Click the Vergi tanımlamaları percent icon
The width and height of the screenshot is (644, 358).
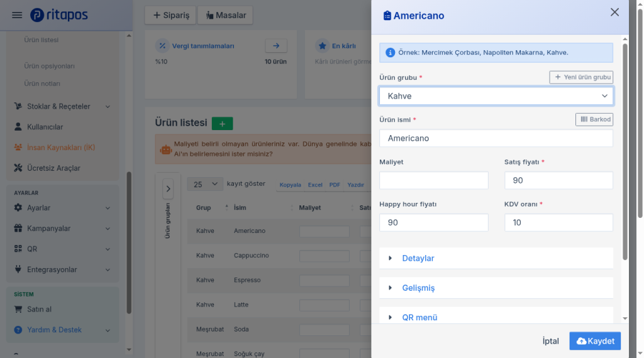pyautogui.click(x=162, y=46)
